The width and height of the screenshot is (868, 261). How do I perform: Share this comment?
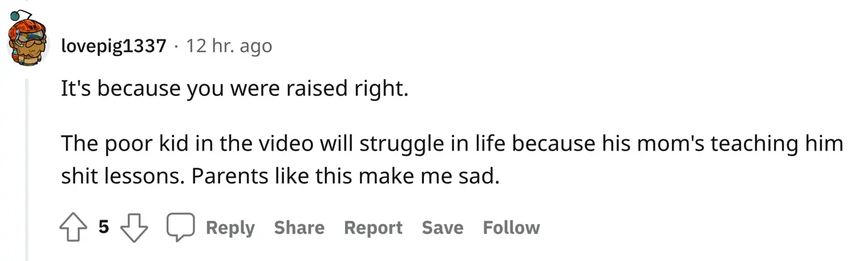(x=299, y=228)
